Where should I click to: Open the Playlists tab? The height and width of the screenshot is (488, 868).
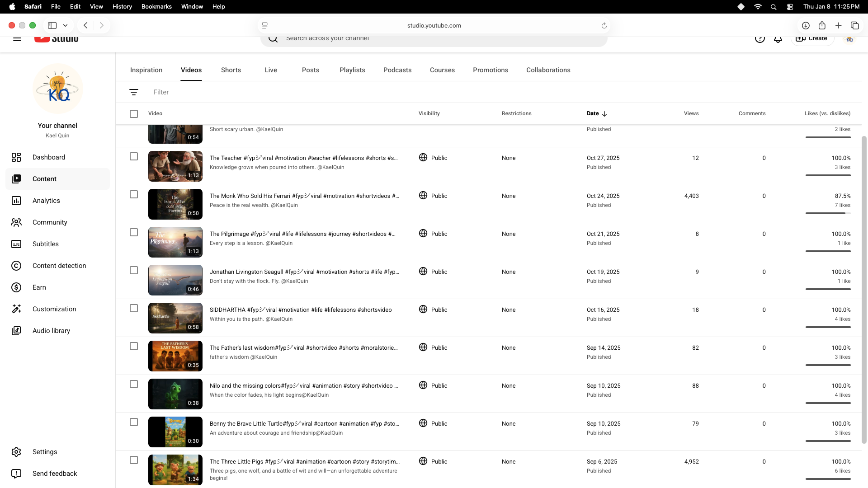coord(352,70)
